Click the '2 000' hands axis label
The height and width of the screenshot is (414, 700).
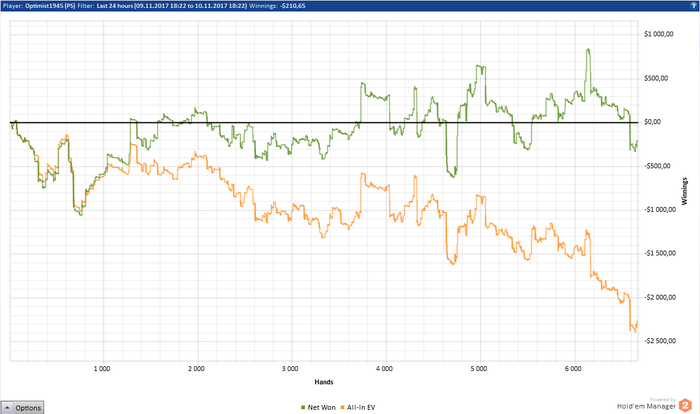196,368
